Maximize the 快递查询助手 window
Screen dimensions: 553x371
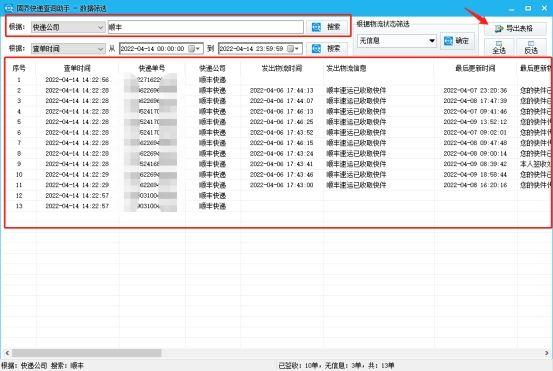528,8
